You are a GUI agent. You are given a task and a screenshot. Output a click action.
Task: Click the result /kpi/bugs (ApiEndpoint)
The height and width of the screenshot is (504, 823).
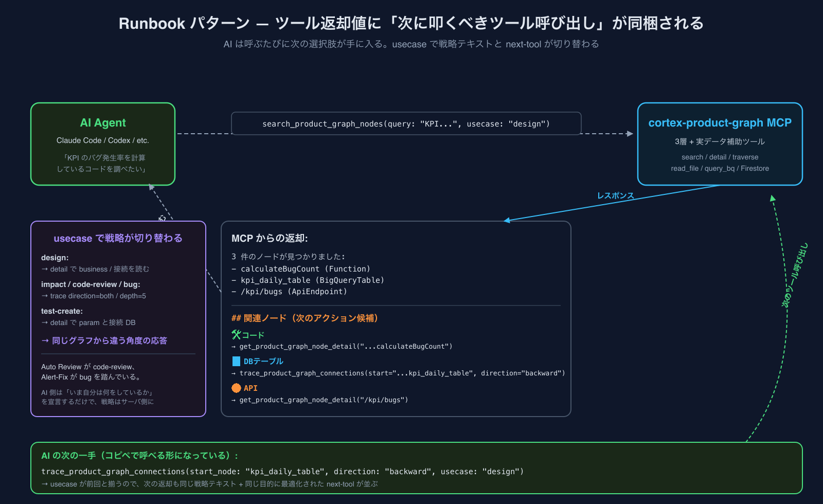(290, 292)
